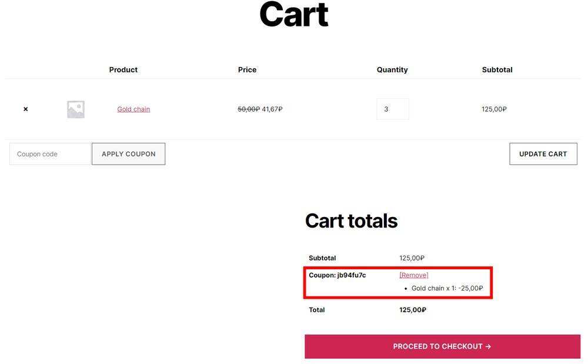The height and width of the screenshot is (364, 588).
Task: Click the crossed-out 50,00₽ original price
Action: 249,109
